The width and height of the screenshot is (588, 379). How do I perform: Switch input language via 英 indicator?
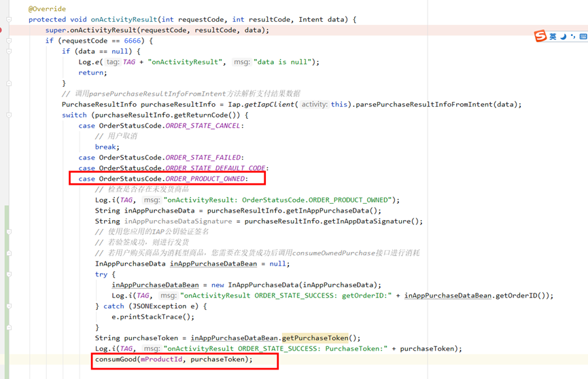(553, 37)
